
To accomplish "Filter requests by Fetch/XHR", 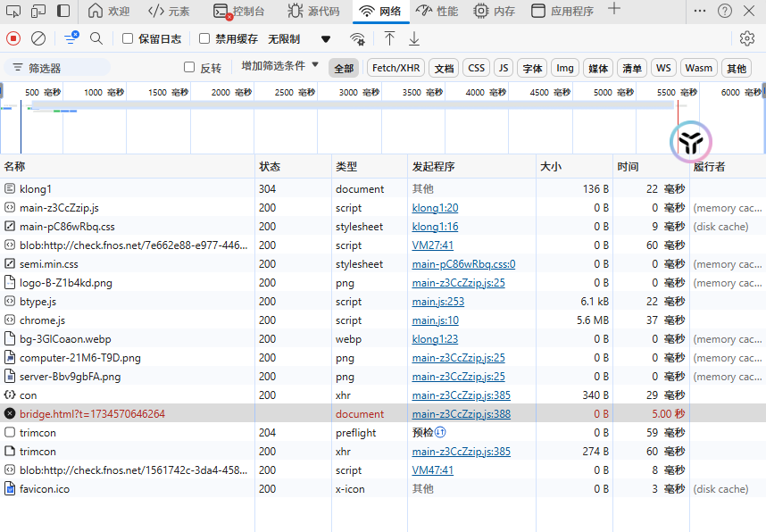I will (x=395, y=68).
